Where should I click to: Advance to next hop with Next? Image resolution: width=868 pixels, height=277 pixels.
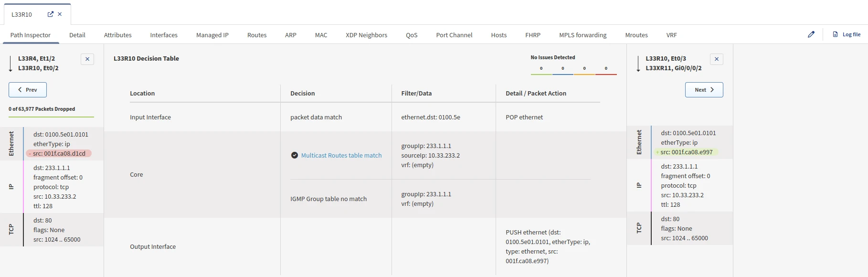click(704, 90)
